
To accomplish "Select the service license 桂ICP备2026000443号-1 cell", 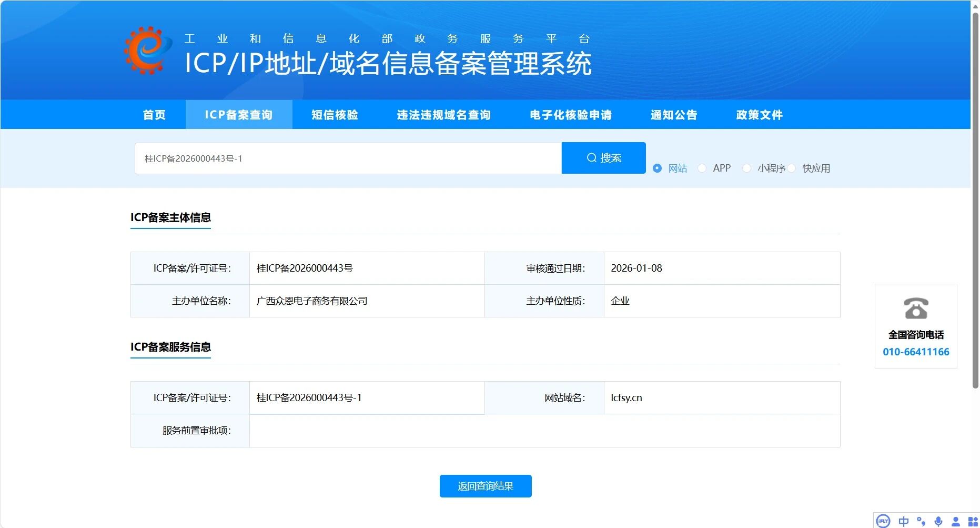I will click(367, 398).
